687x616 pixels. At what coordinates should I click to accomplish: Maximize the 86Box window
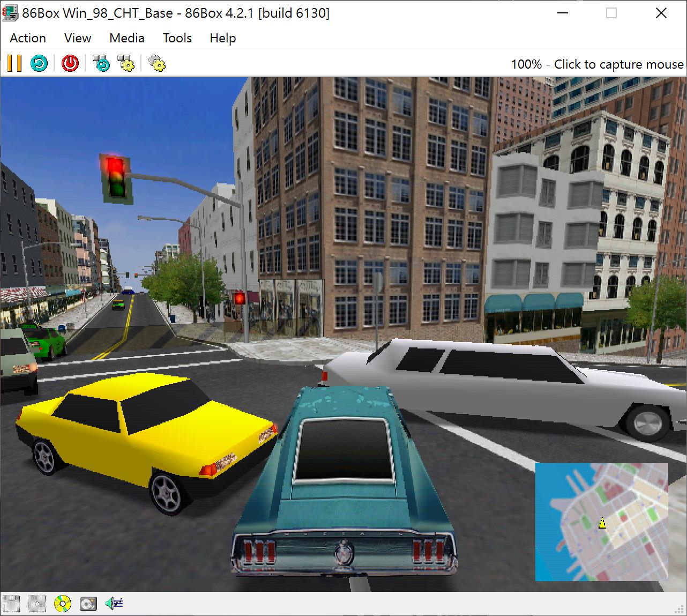611,13
